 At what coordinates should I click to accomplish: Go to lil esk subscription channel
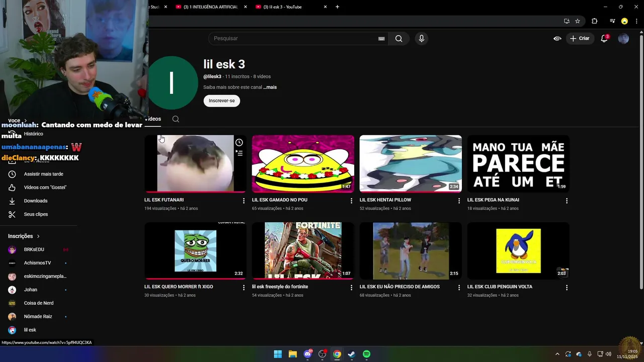click(x=30, y=330)
